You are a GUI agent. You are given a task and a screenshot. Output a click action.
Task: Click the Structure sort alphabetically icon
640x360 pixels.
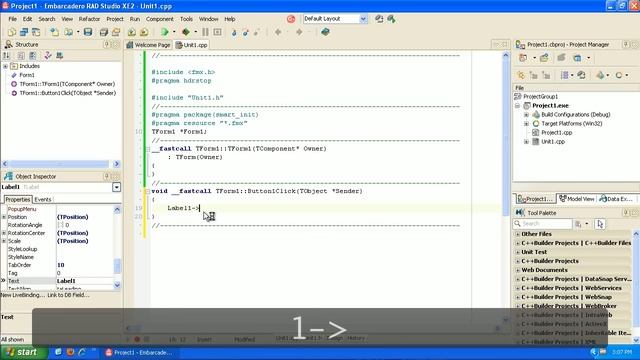click(x=6, y=56)
